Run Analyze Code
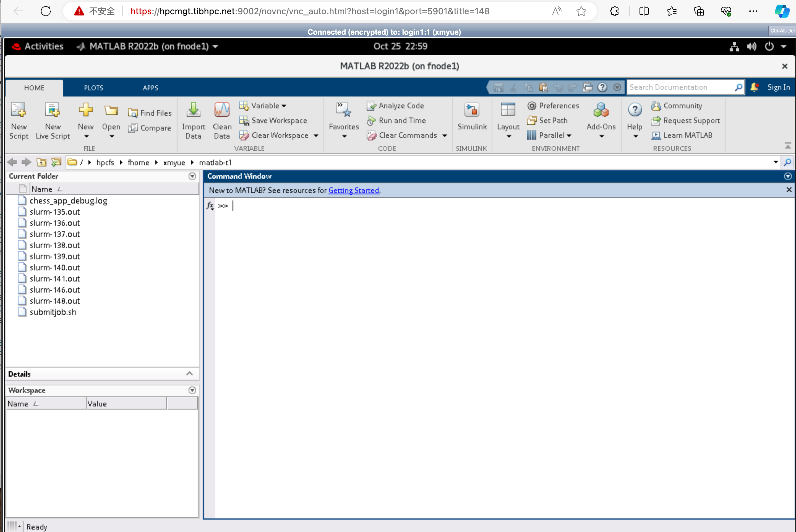 396,106
